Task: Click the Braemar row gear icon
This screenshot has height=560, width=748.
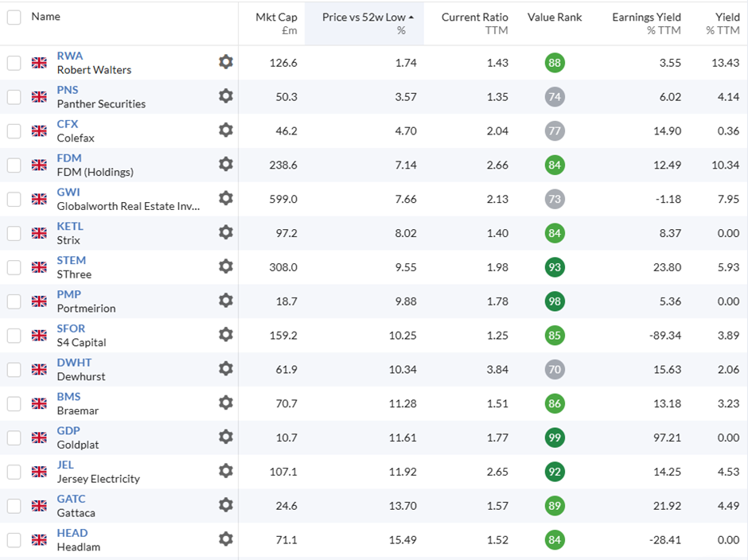Action: coord(226,403)
